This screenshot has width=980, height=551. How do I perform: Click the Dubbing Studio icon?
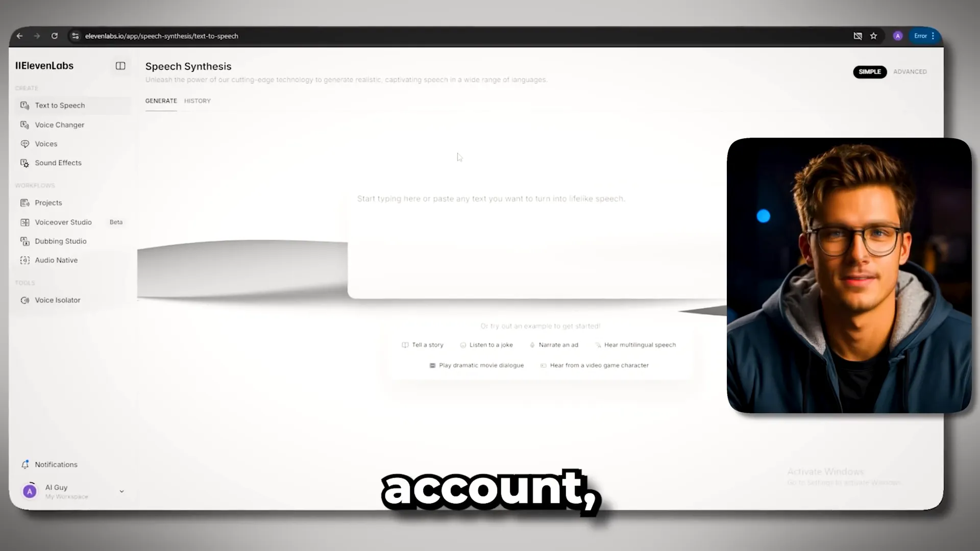tap(25, 241)
